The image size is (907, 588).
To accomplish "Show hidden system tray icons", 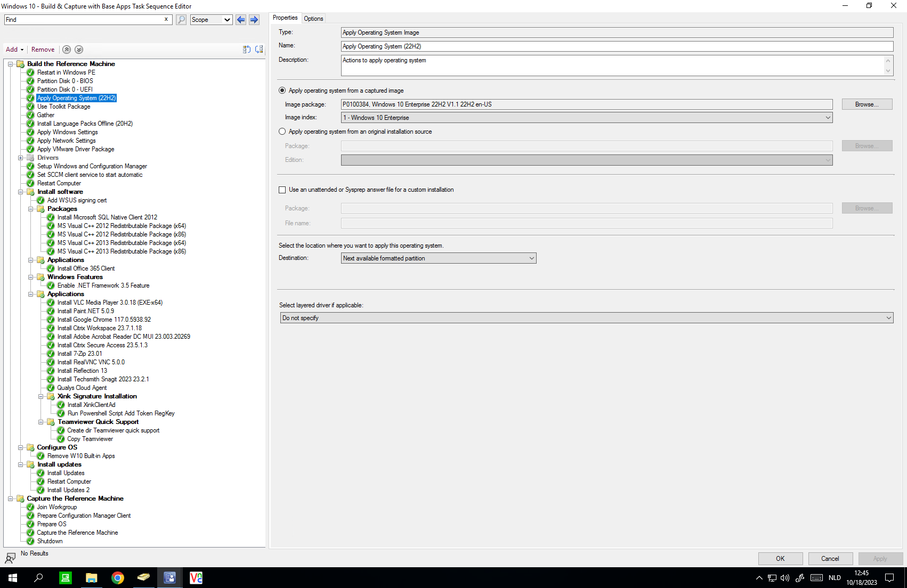I will click(x=759, y=578).
